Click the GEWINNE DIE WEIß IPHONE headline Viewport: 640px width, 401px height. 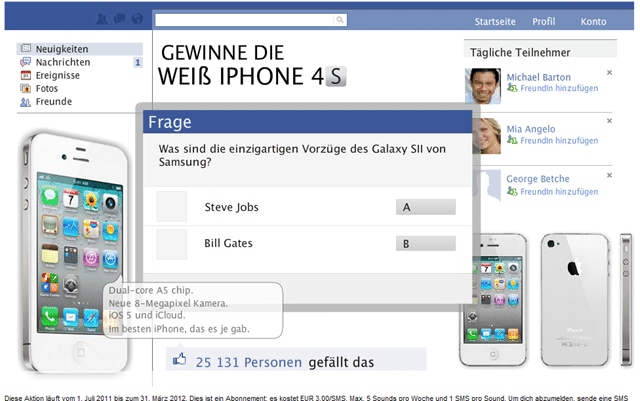252,65
